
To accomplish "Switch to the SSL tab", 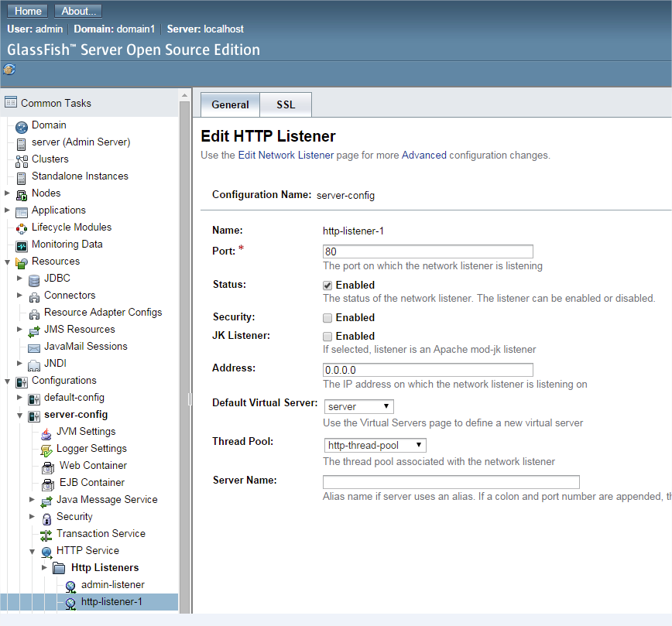I will click(x=286, y=104).
